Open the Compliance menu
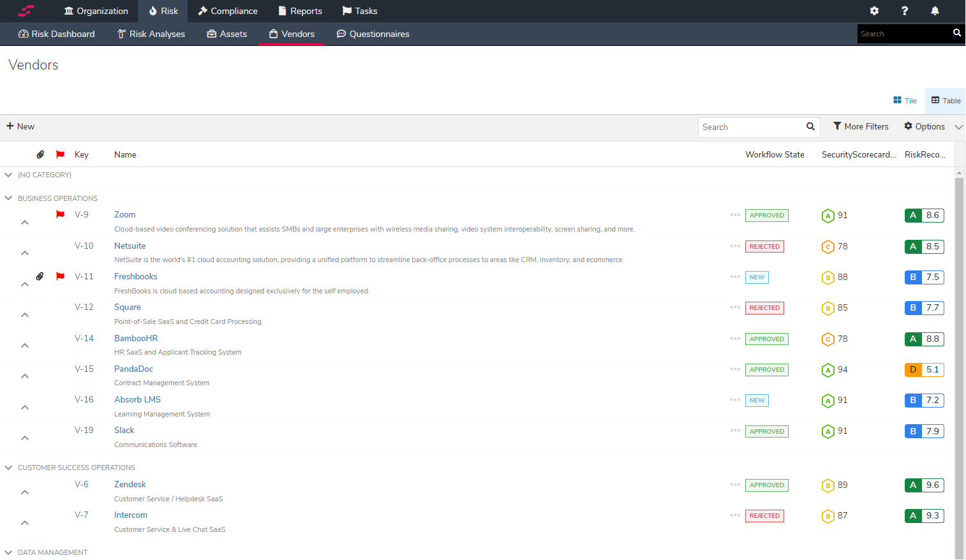This screenshot has width=966, height=560. 228,11
